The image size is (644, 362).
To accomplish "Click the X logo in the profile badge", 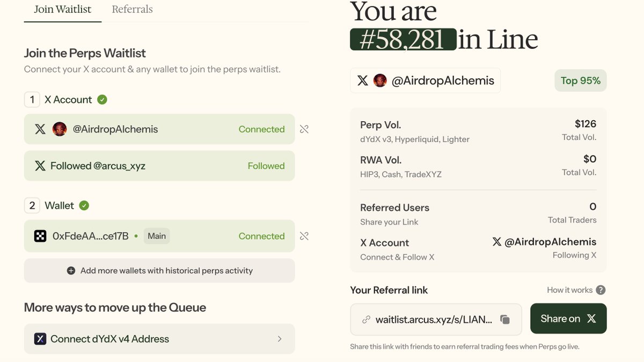I will [363, 80].
